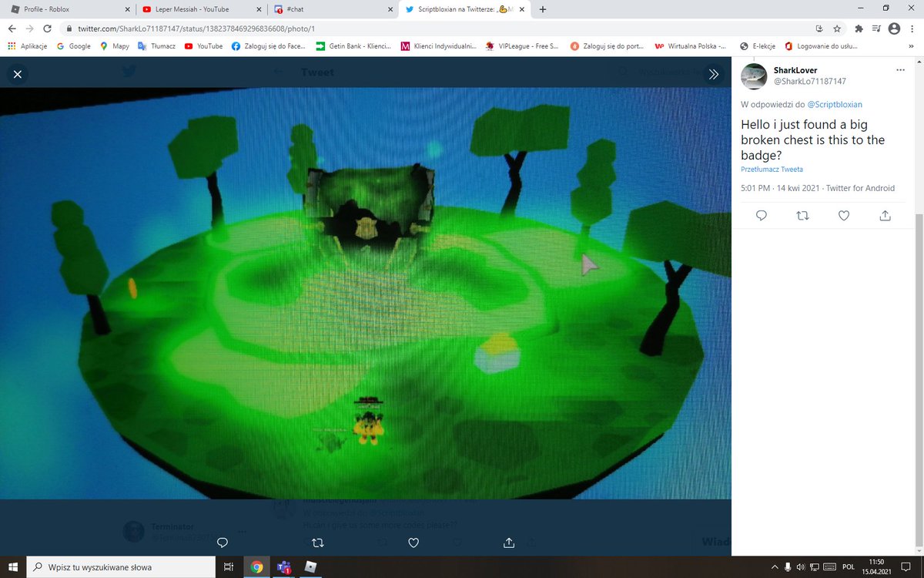Viewport: 924px width, 578px height.
Task: Go back to the previous page
Action: point(12,29)
